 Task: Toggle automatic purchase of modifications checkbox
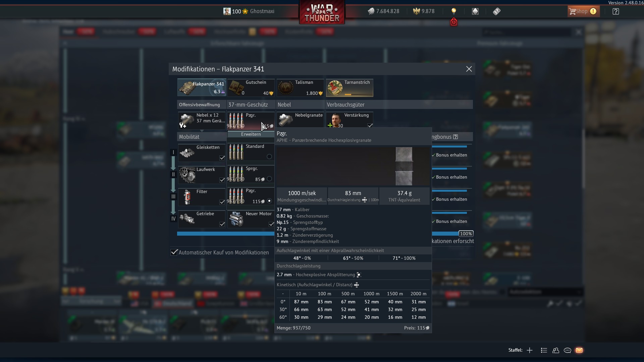174,252
